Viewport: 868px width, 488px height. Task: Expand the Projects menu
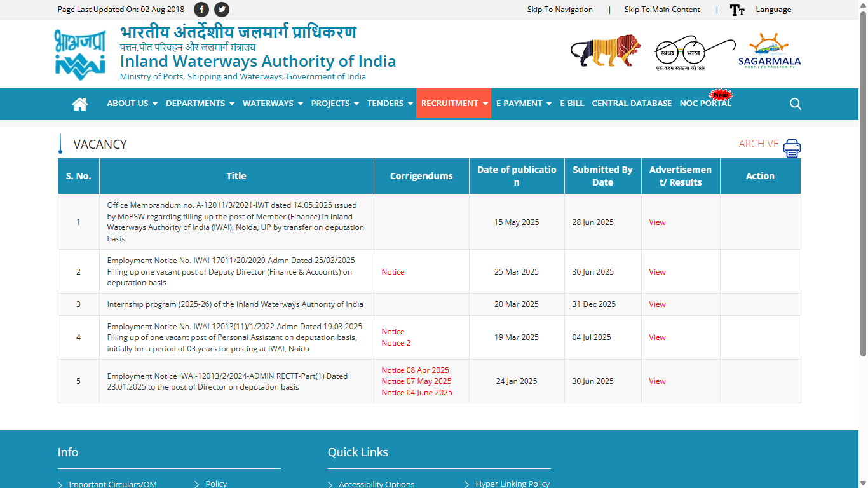tap(335, 104)
